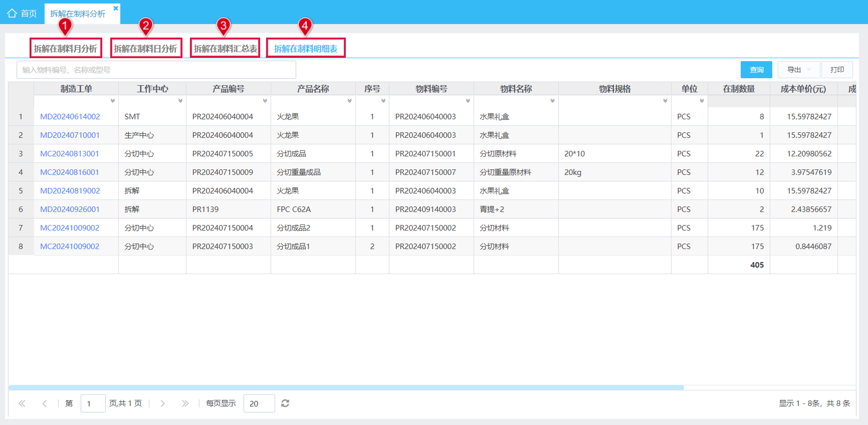Refresh the table with the reload icon
Viewport: 868px width, 425px height.
click(285, 403)
